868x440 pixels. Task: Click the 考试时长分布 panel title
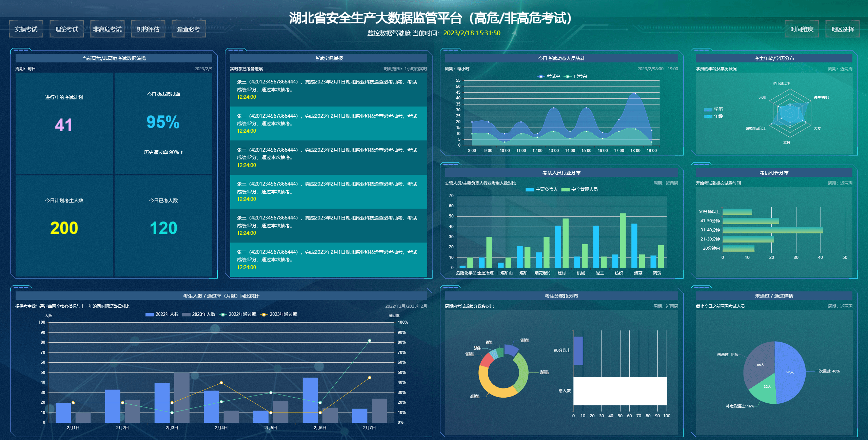pyautogui.click(x=774, y=173)
